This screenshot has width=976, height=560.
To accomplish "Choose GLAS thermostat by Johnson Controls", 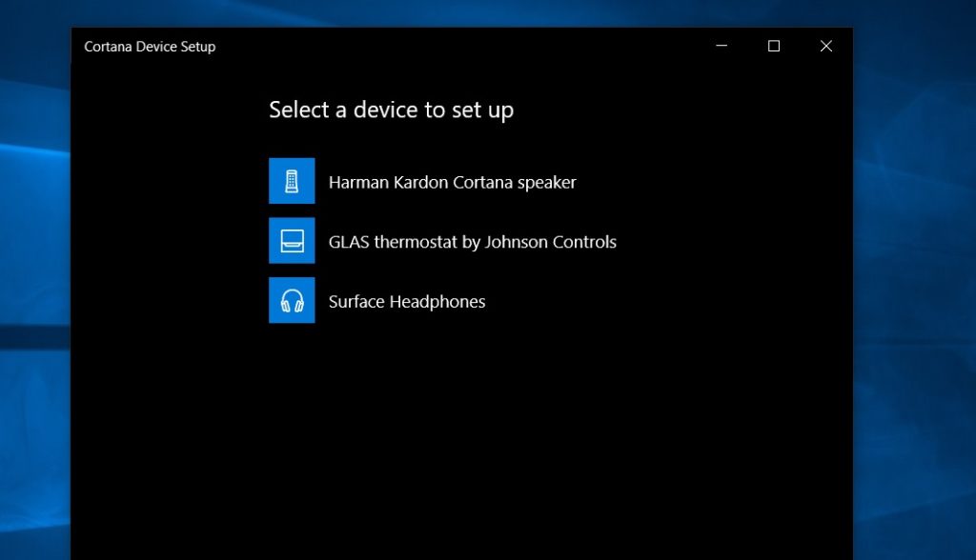I will 473,242.
